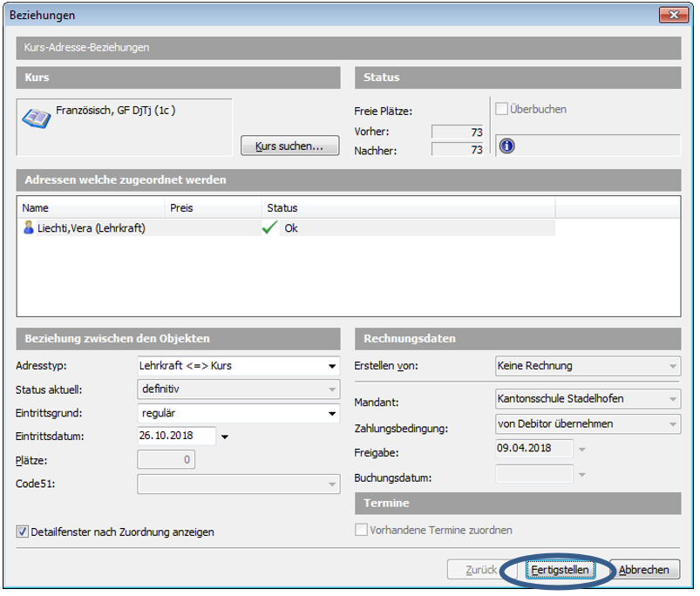The height and width of the screenshot is (596, 700).
Task: Click the Nachher free places field
Action: [458, 150]
